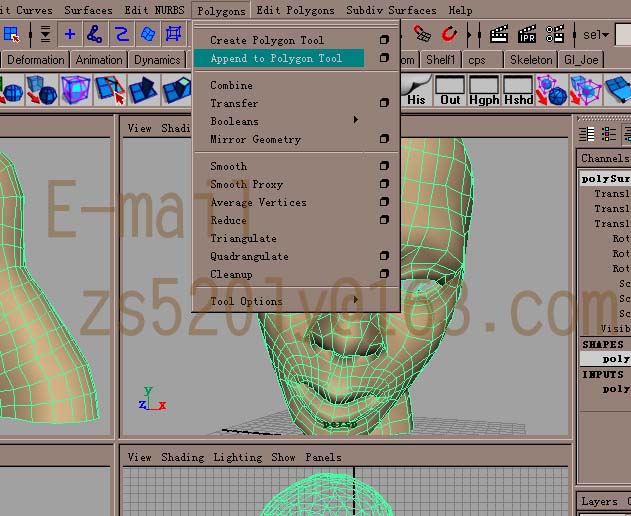Viewport: 631px width, 516px height.
Task: Click render current frame clapboard icon
Action: pyautogui.click(x=499, y=34)
